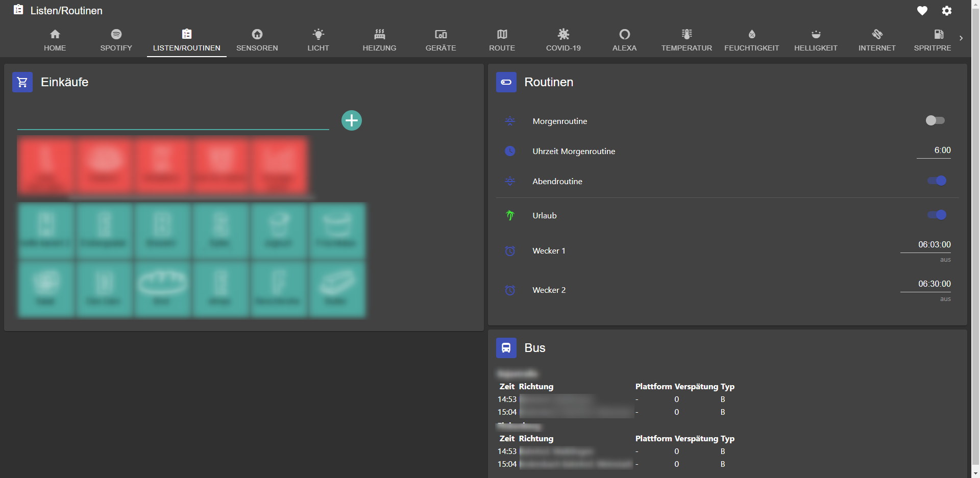The width and height of the screenshot is (980, 478).
Task: Click the Wecker 1 label
Action: [549, 251]
